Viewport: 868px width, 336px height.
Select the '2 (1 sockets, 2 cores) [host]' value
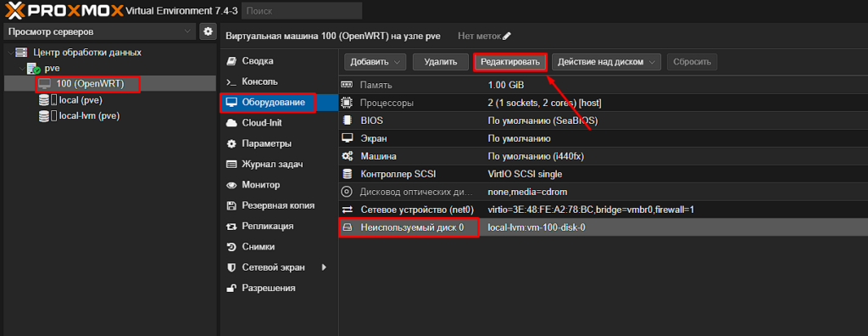tap(545, 104)
